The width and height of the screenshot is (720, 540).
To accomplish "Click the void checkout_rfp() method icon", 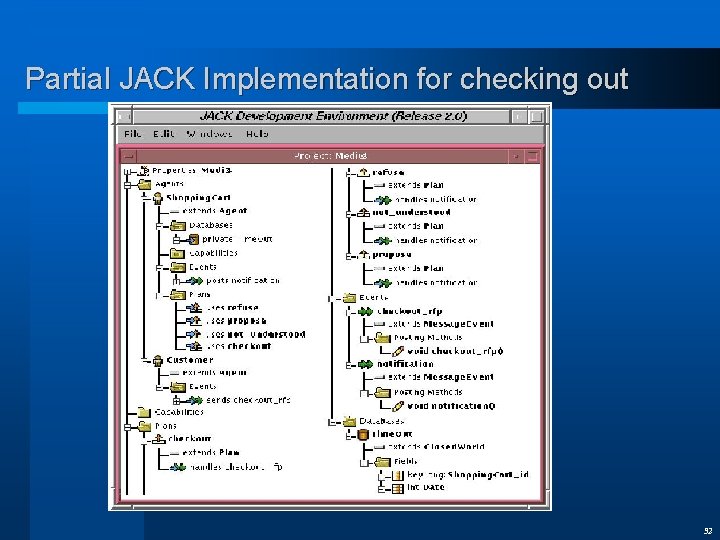I will 398,351.
